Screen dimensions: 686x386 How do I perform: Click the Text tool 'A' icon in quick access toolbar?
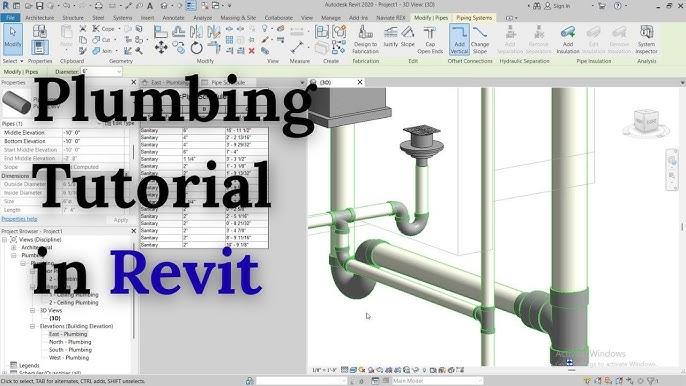[150, 6]
